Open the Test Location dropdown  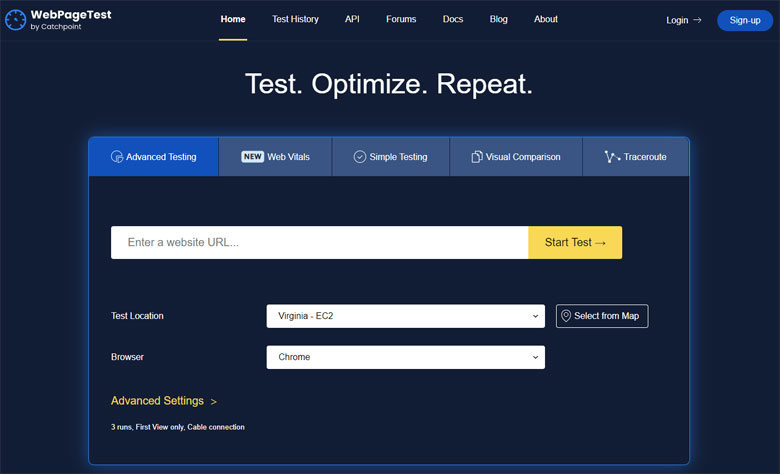[x=405, y=316]
